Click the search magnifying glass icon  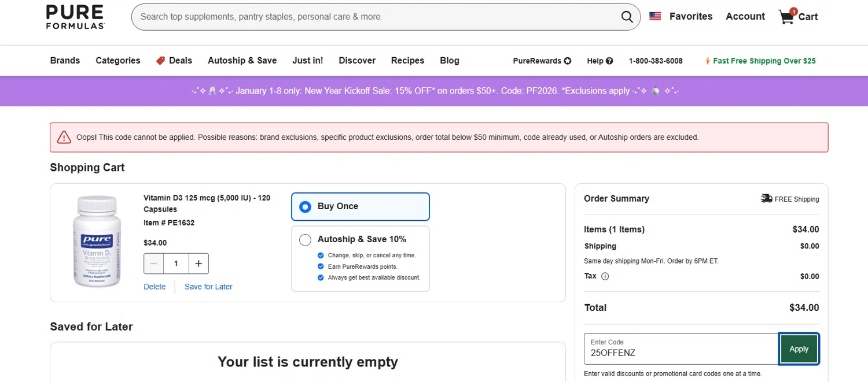point(627,17)
